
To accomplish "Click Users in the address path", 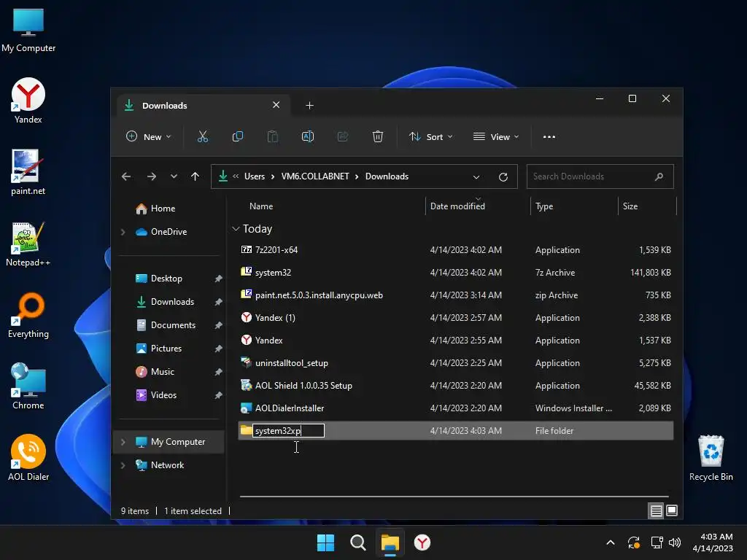I will coord(255,176).
